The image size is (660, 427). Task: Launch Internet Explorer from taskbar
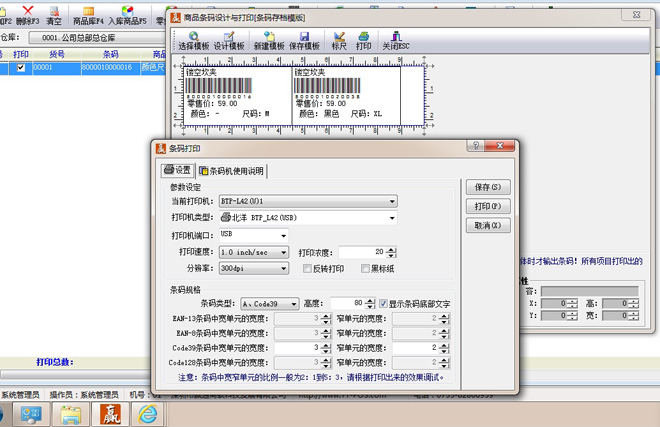tap(148, 414)
